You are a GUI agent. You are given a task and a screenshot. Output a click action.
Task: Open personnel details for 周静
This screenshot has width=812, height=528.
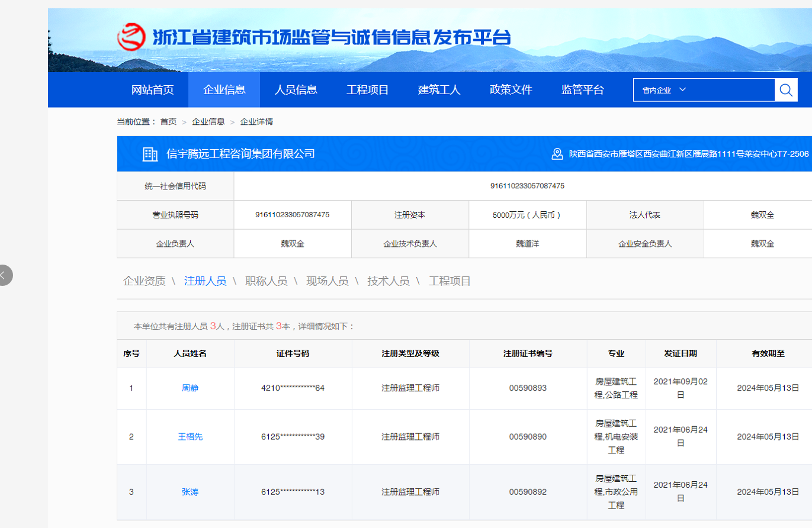190,388
